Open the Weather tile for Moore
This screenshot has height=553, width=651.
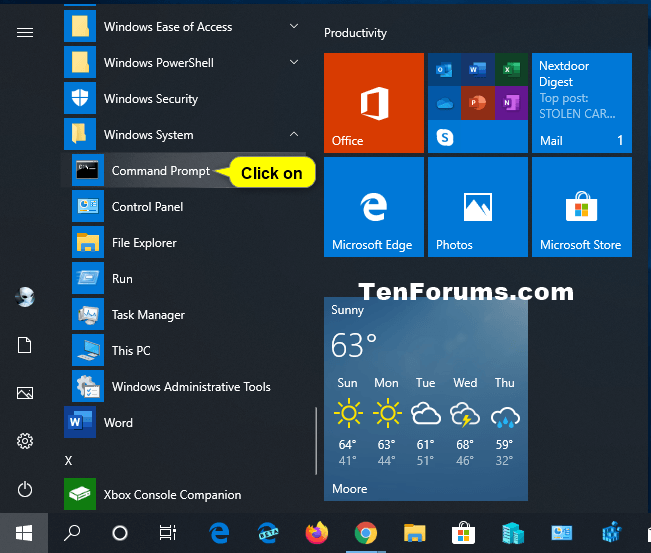[426, 399]
